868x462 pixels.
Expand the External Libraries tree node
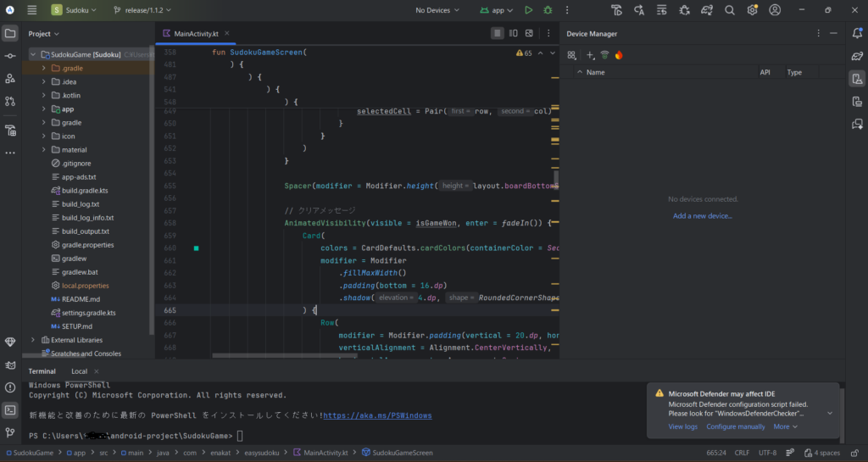(33, 340)
